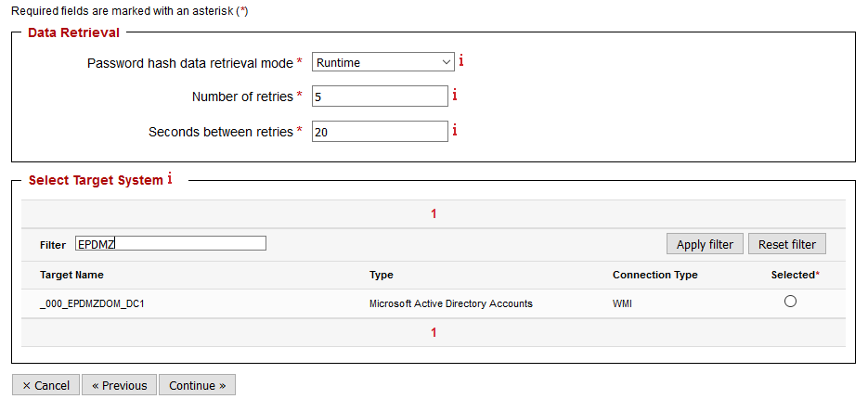
Task: Click info icon next to Number of retries
Action: tap(455, 96)
